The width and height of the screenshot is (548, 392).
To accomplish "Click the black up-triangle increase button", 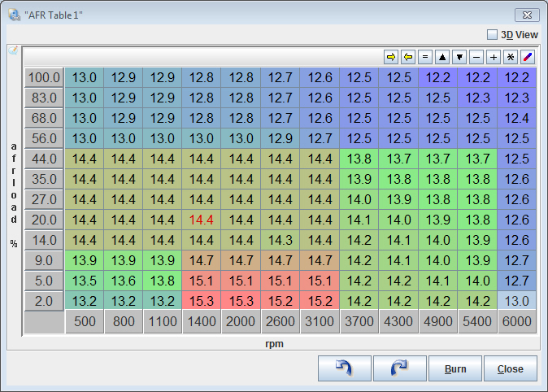I will pyautogui.click(x=442, y=57).
